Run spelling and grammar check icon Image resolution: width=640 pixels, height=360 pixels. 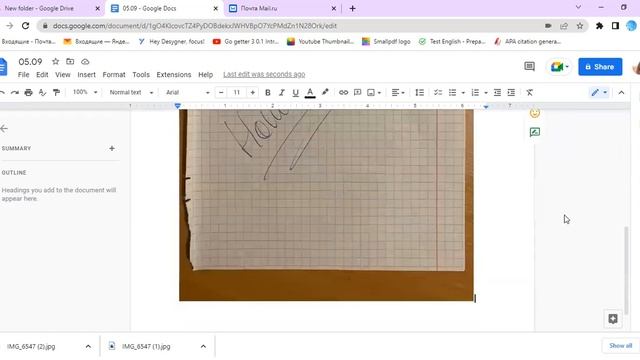pyautogui.click(x=42, y=93)
